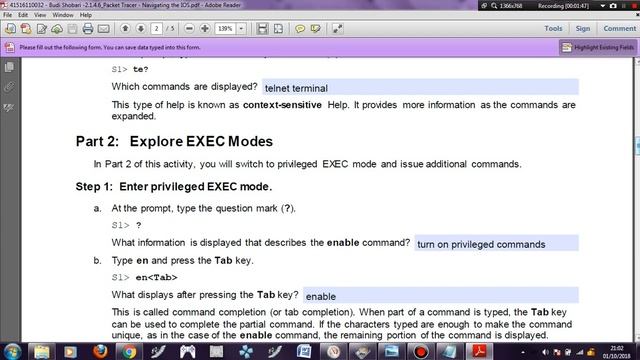The width and height of the screenshot is (640, 360).
Task: Open the Comment pane
Action: [619, 29]
